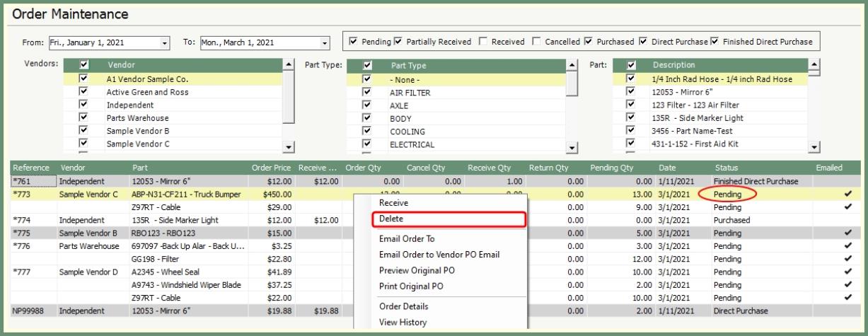This screenshot has width=868, height=336.
Task: Select Delete from the context menu
Action: [391, 219]
